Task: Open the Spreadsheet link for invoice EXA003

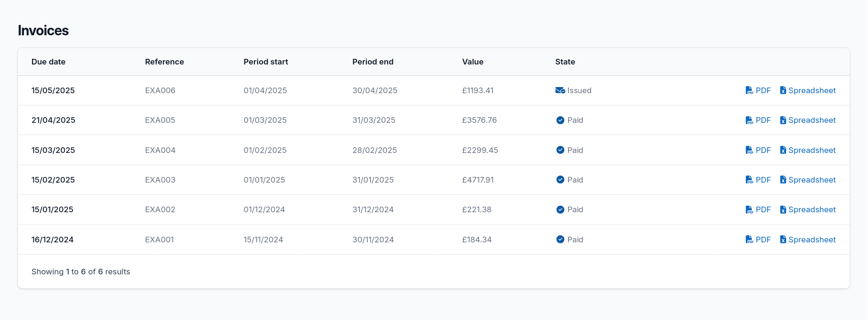Action: (812, 180)
